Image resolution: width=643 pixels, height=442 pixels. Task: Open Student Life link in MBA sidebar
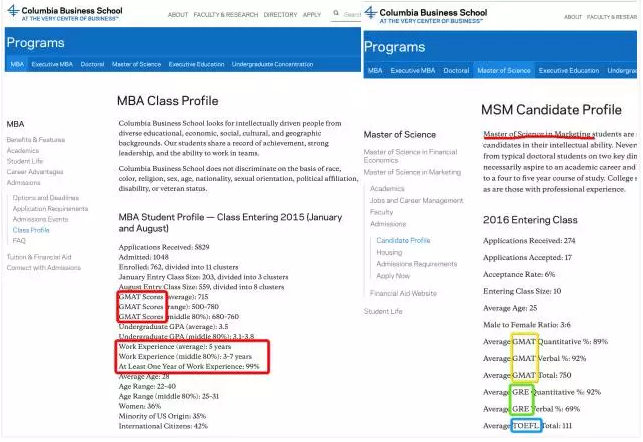coord(25,161)
